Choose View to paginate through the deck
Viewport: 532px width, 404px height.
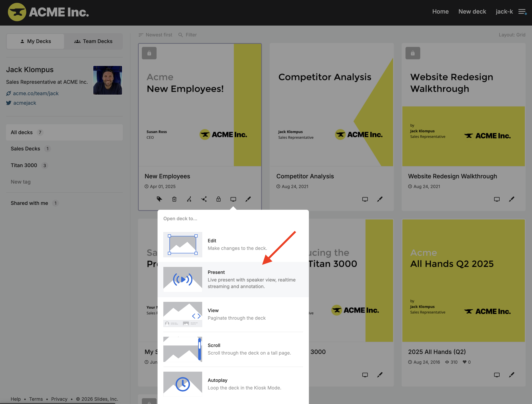click(233, 314)
